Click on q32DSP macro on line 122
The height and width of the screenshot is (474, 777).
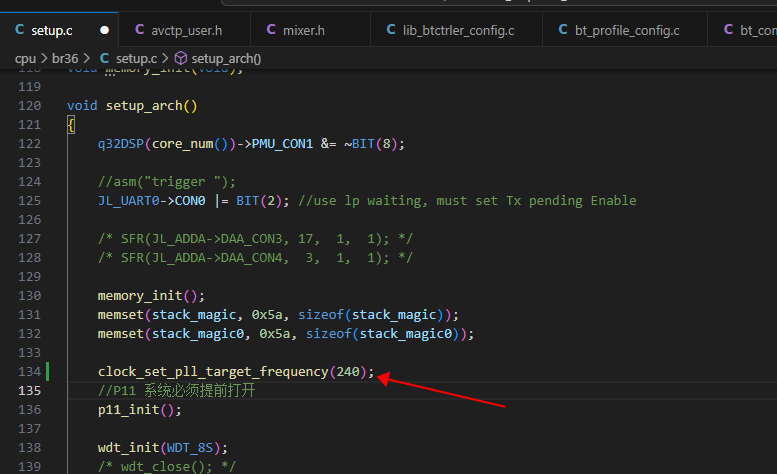click(120, 144)
